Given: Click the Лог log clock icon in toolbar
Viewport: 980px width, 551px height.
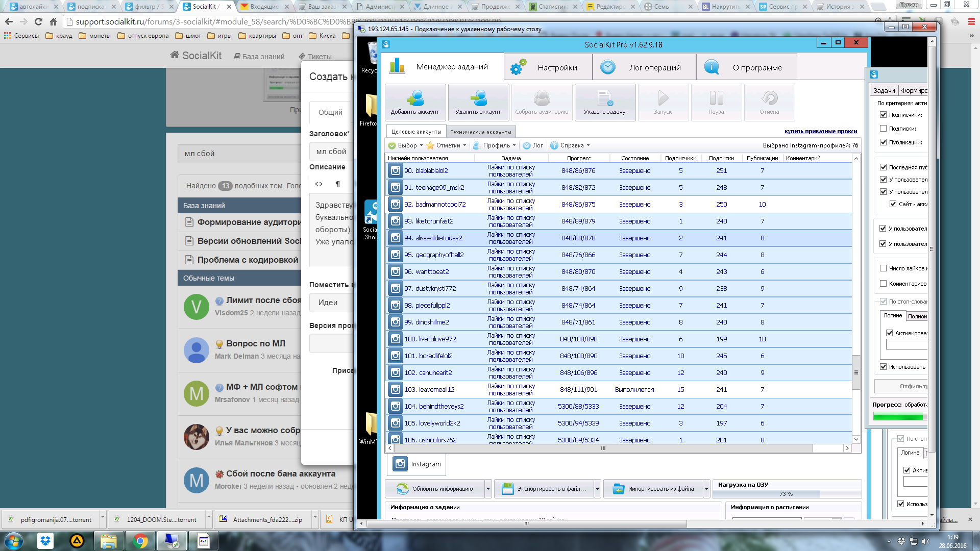Looking at the screenshot, I should coord(527,145).
